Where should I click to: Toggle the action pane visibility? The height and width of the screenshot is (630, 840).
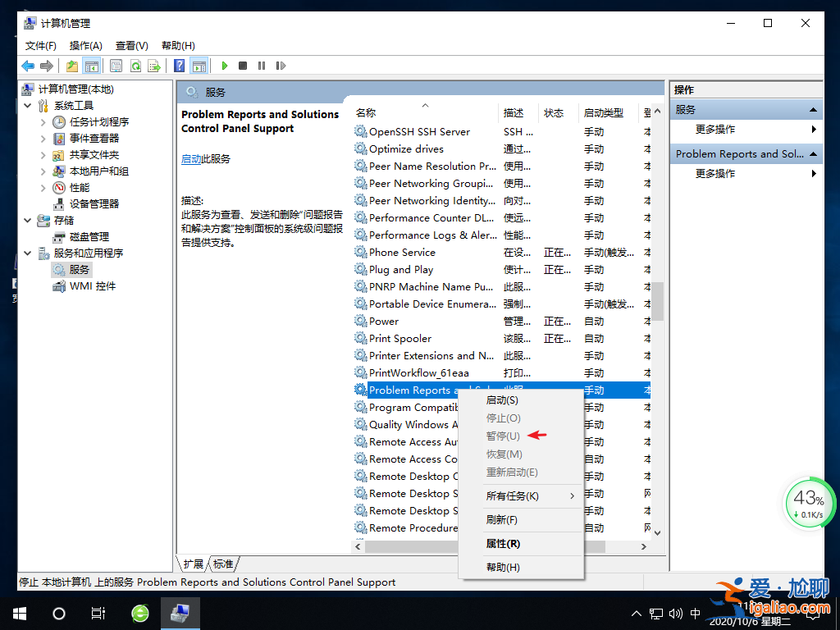199,66
